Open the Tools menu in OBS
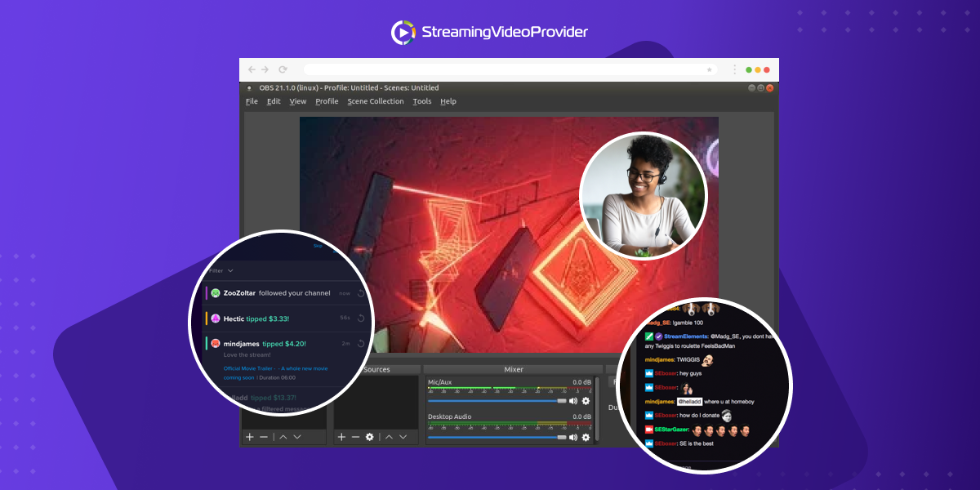This screenshot has height=490, width=980. point(421,101)
